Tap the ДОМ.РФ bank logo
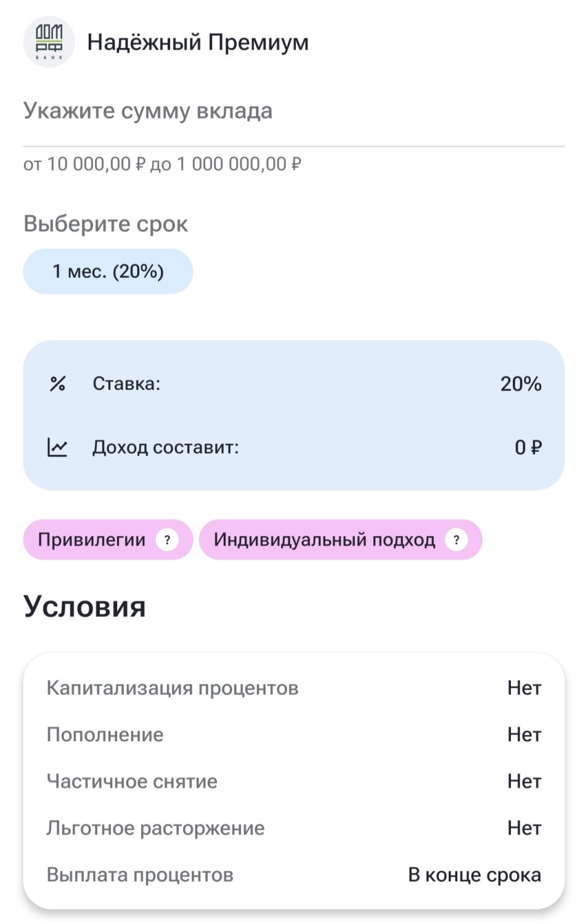The image size is (588, 924). pos(49,42)
